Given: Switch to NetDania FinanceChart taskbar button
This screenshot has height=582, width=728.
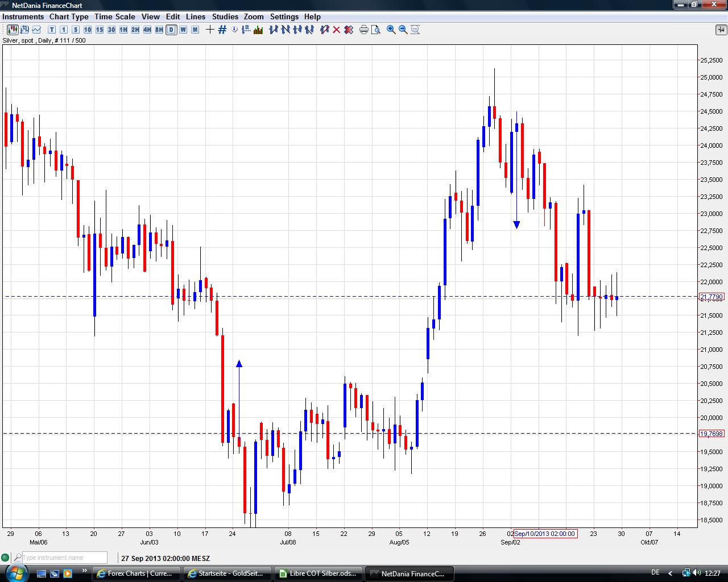Looking at the screenshot, I should [409, 573].
